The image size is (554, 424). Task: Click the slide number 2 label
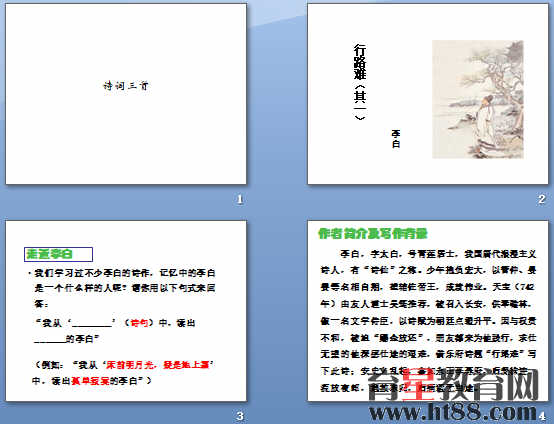tap(542, 200)
